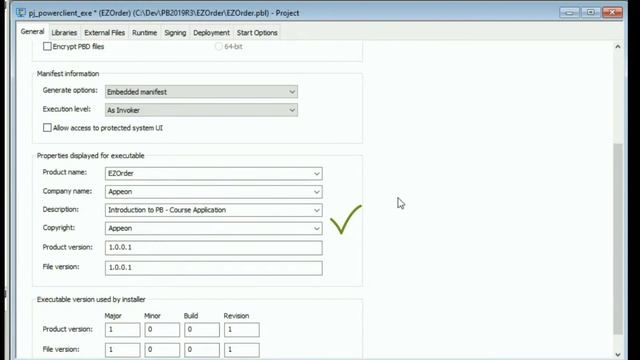Image resolution: width=640 pixels, height=360 pixels.
Task: Click the File version 1.0.0.1 text field
Action: point(213,268)
